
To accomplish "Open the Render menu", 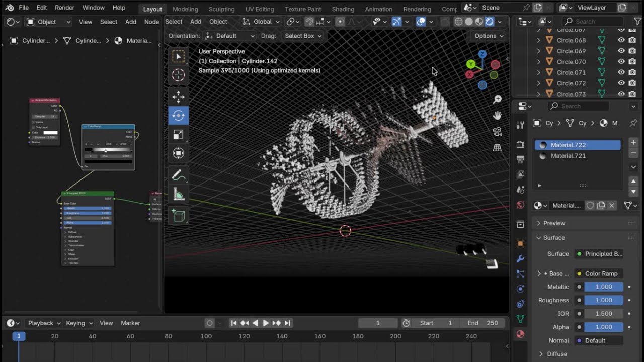I will click(64, 8).
